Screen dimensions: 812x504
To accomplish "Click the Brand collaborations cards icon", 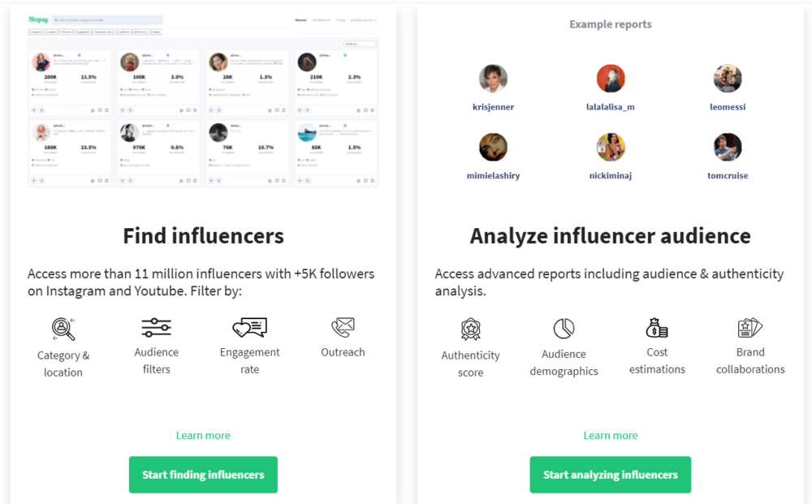I will point(749,328).
